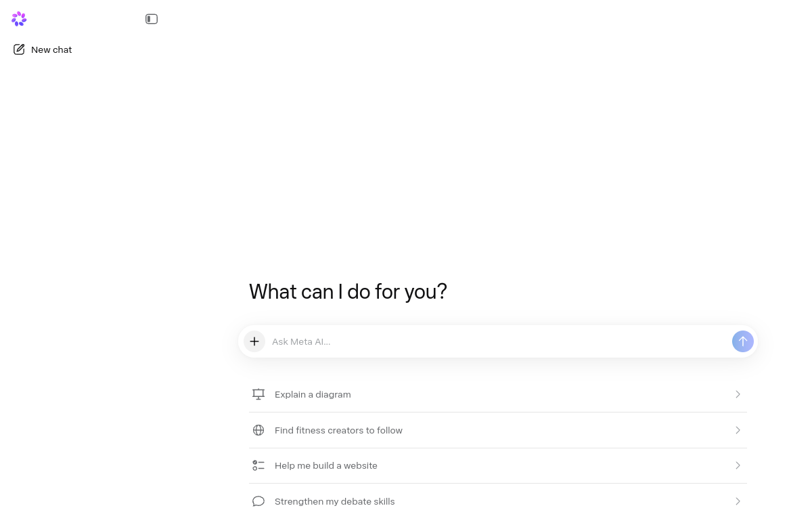The width and height of the screenshot is (812, 508).
Task: Focus the Ask Meta AI input field
Action: click(x=499, y=341)
